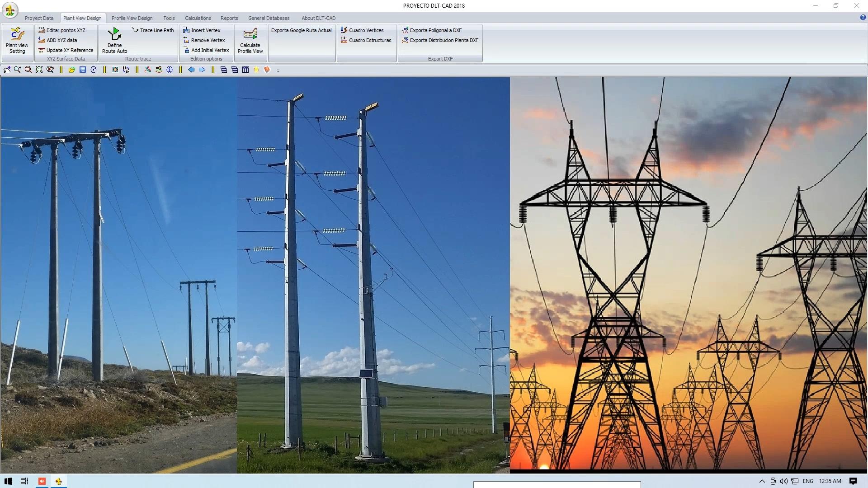
Task: Click the zoom in magnifier icon
Action: point(17,70)
